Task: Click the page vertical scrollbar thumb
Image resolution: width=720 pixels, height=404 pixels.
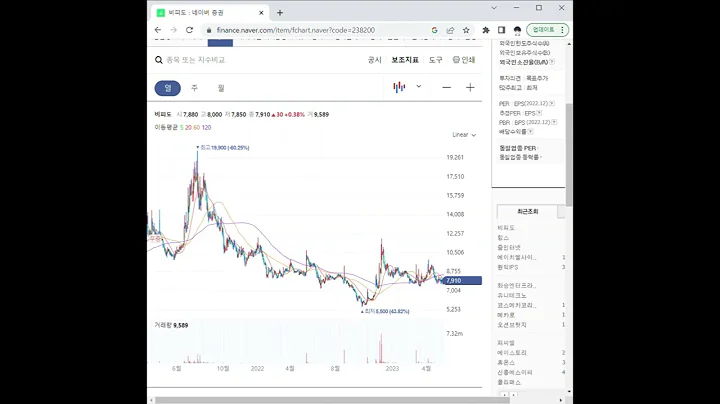Action: click(569, 154)
